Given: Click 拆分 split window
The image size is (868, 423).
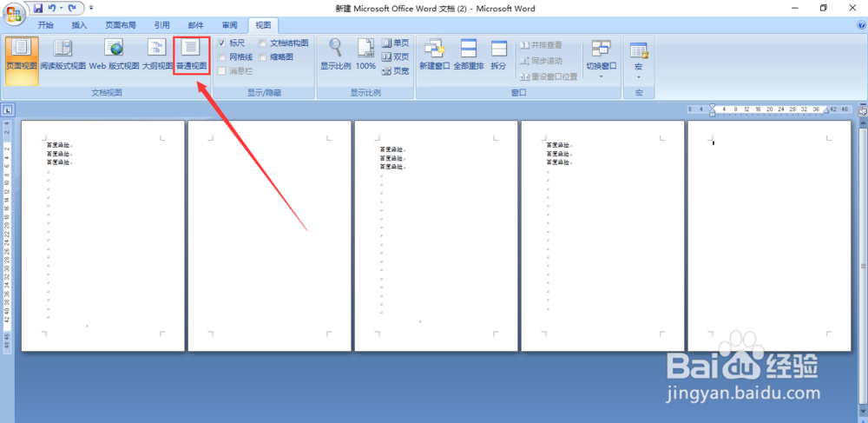Looking at the screenshot, I should coord(499,55).
